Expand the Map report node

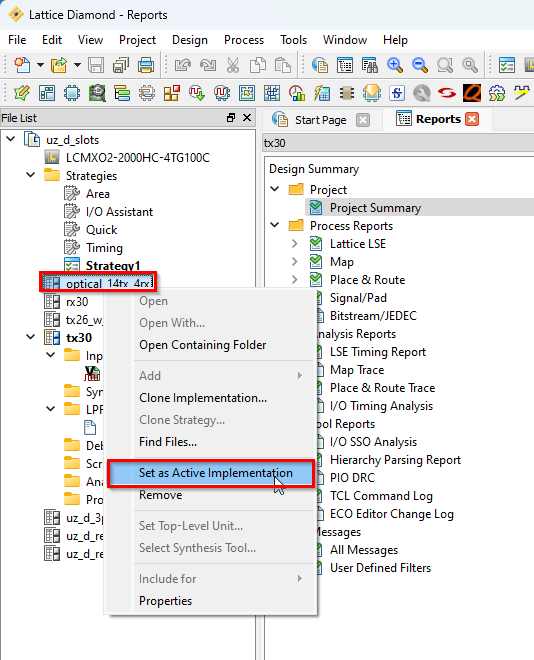[x=295, y=262]
